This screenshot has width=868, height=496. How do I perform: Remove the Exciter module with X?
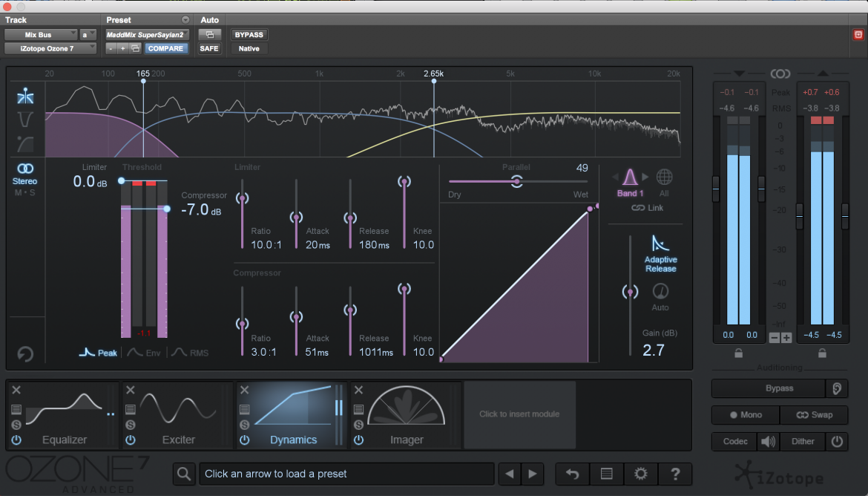(131, 390)
